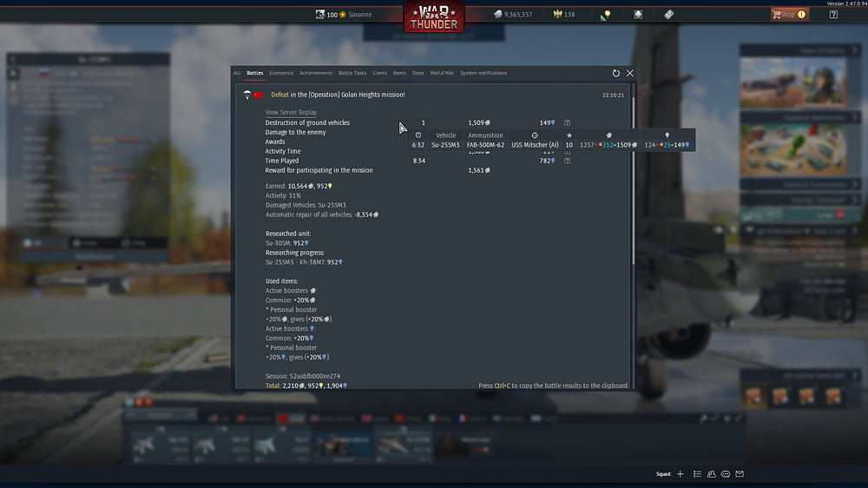Open System notifications tab
The width and height of the screenshot is (868, 488).
coord(483,73)
